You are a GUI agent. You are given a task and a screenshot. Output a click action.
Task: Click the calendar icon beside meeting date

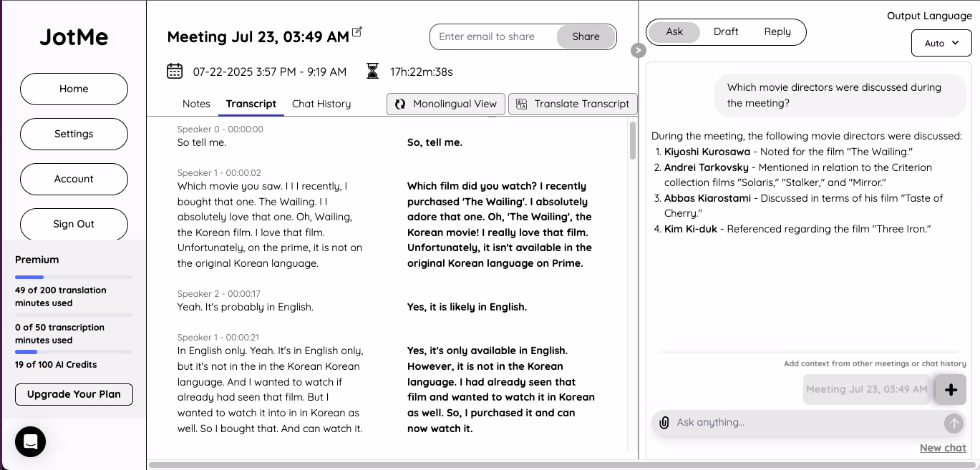(x=175, y=71)
